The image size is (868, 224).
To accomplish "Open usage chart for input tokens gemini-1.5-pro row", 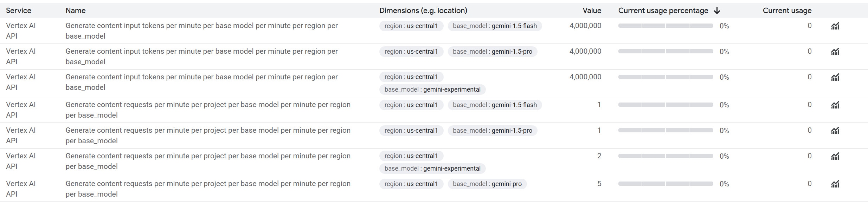I will point(835,52).
